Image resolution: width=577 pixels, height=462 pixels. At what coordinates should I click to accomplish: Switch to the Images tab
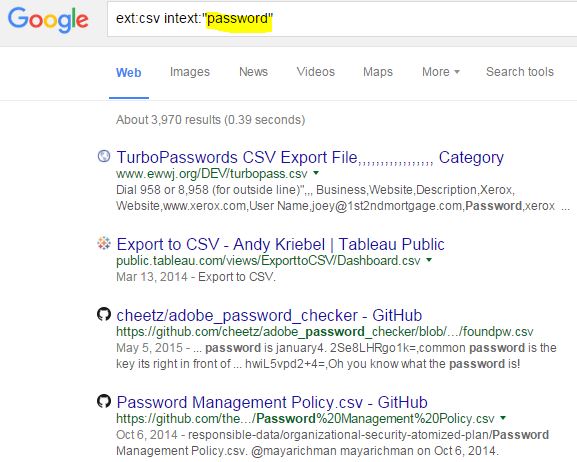coord(190,72)
